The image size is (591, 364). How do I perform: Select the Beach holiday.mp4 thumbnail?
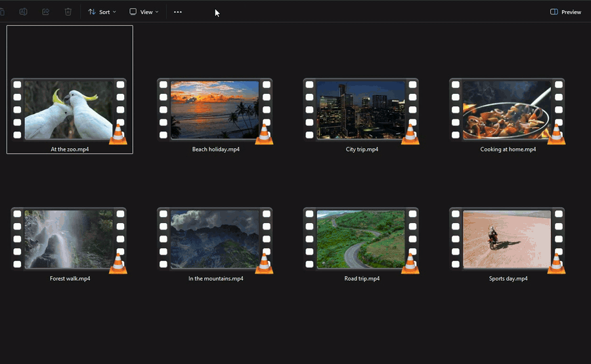pyautogui.click(x=215, y=110)
